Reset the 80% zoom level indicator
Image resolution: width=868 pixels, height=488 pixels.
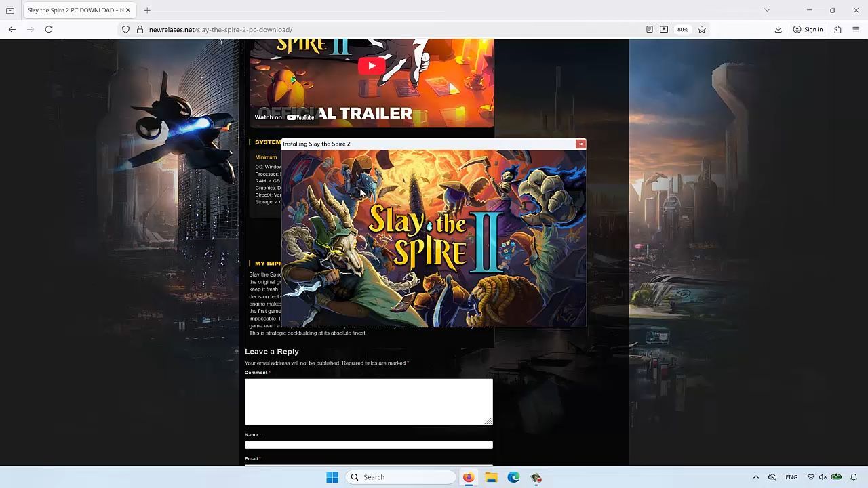click(682, 29)
